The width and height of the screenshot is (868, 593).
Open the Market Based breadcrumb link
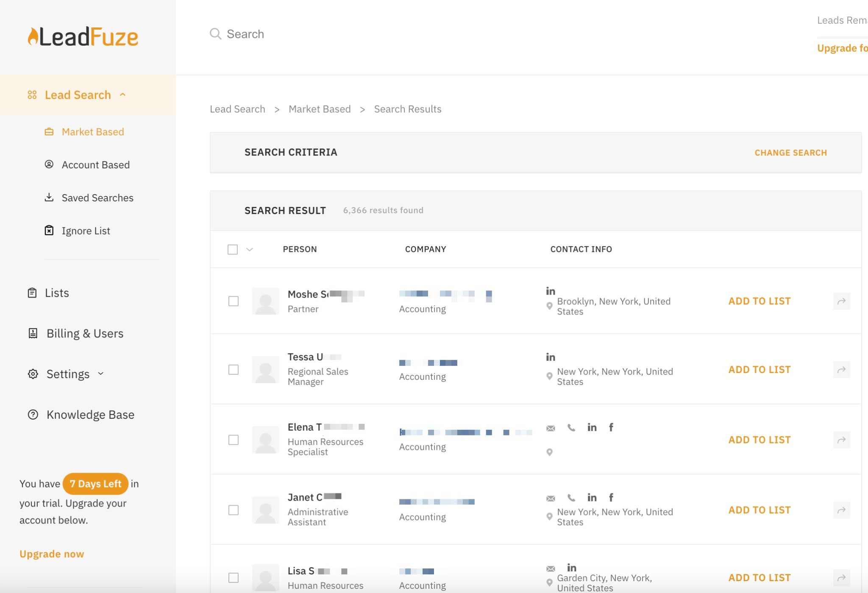319,109
